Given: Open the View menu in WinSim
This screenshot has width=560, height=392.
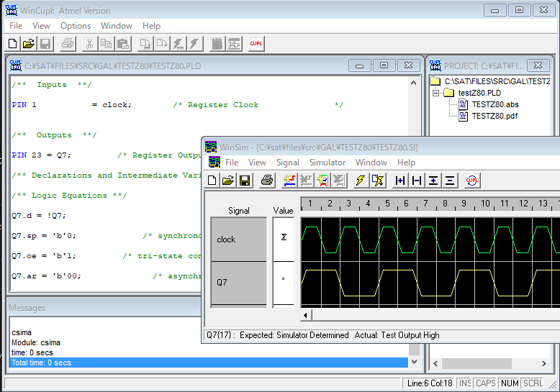Looking at the screenshot, I should (x=257, y=163).
